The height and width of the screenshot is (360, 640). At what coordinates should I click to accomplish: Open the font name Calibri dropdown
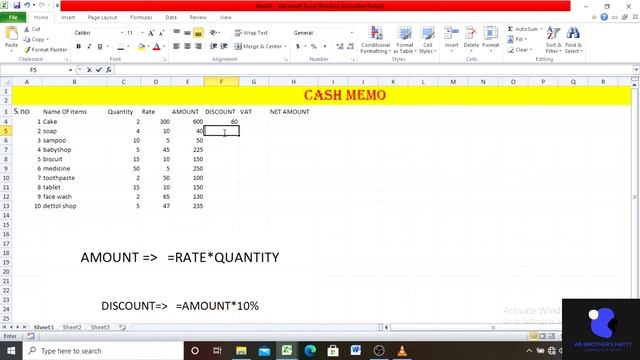pos(122,33)
